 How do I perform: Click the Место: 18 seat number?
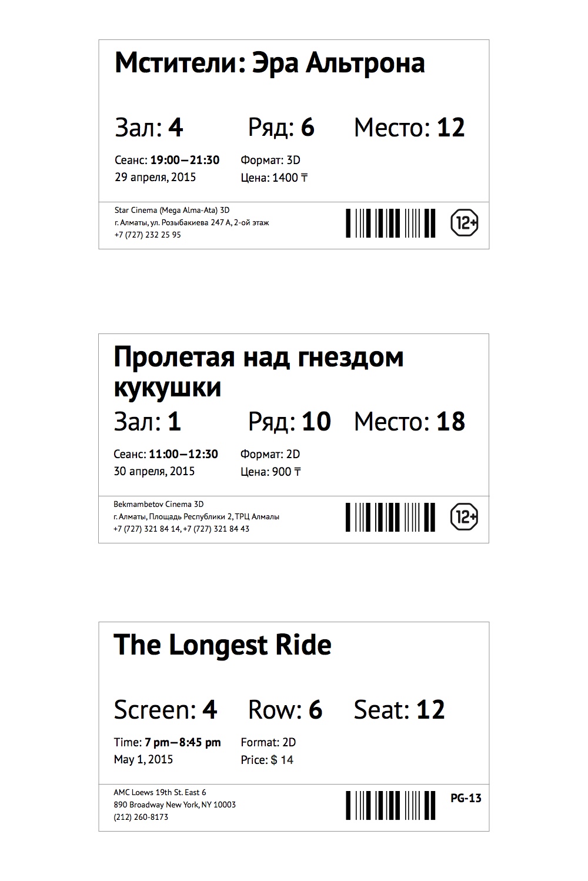pos(450,422)
